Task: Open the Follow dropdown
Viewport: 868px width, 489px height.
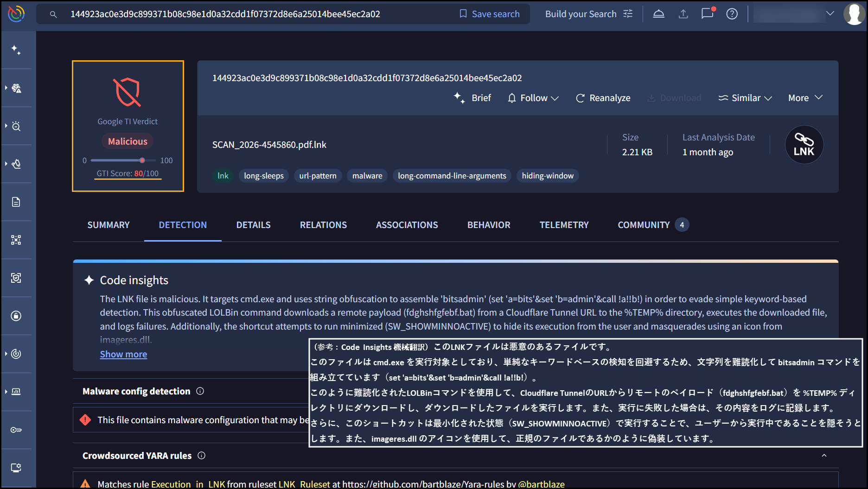Action: [x=533, y=98]
